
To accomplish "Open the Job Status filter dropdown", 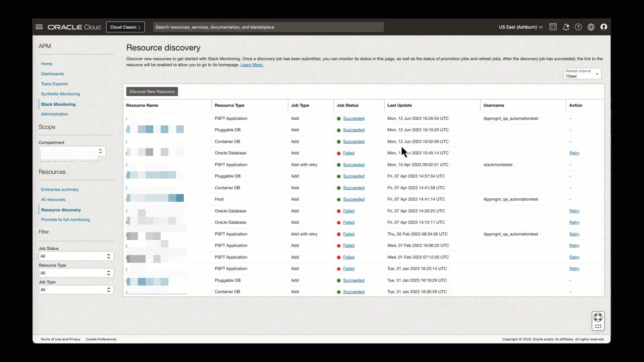I will 76,256.
